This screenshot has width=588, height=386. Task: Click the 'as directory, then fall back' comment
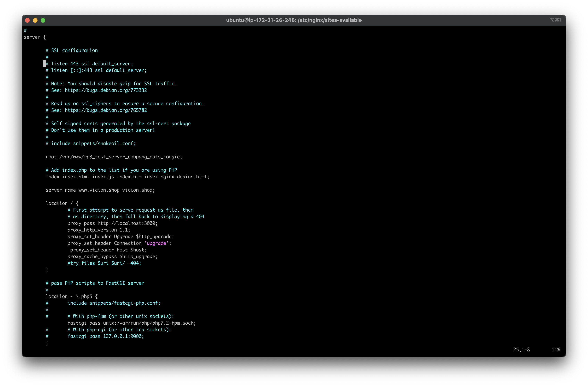(x=136, y=217)
